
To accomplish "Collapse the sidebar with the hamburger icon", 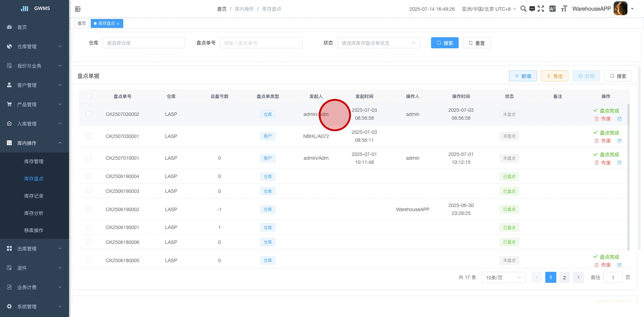I will [x=78, y=9].
